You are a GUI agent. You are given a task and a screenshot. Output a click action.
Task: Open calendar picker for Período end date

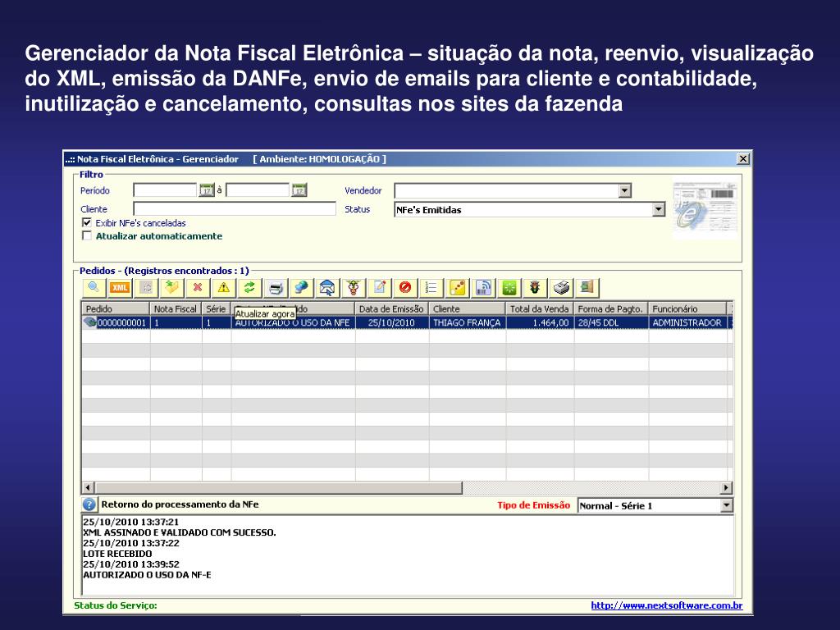(299, 190)
